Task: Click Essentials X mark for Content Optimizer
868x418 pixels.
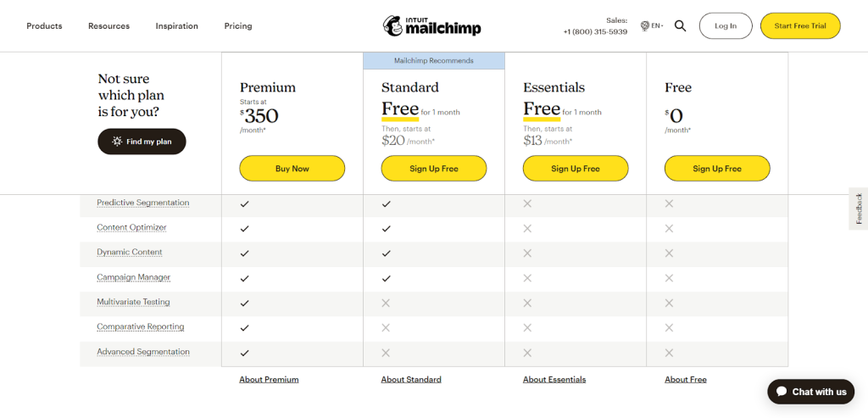Action: click(x=527, y=228)
